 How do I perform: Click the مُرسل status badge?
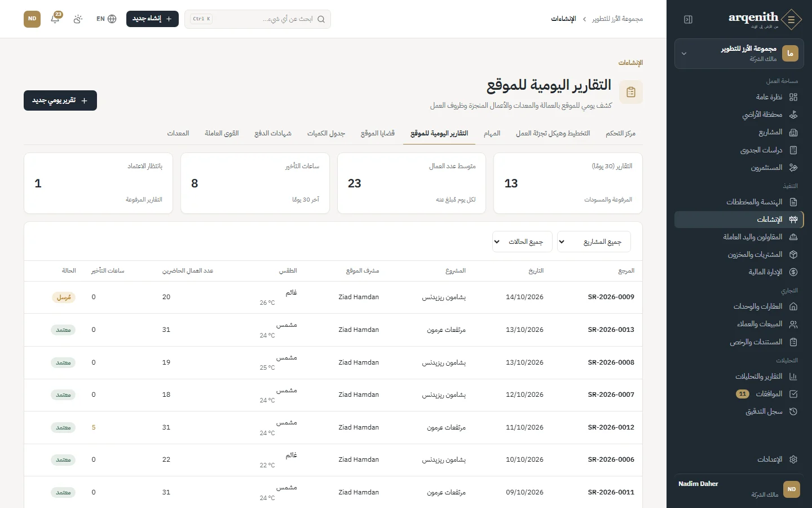(64, 297)
